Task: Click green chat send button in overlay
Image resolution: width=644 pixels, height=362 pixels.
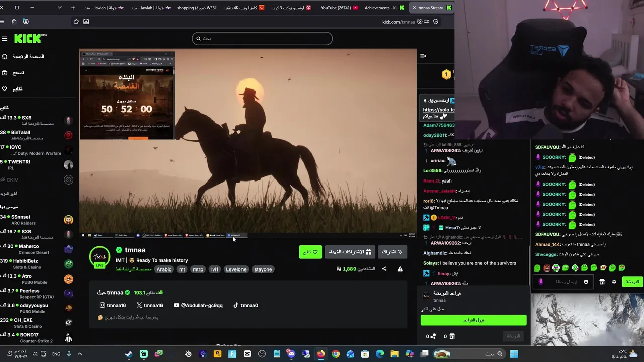Action: click(633, 282)
